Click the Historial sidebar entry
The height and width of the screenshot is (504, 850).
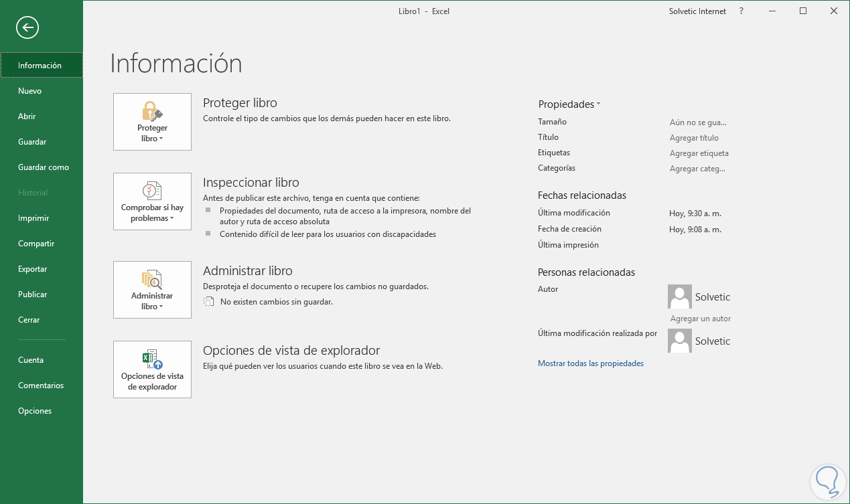tap(42, 193)
